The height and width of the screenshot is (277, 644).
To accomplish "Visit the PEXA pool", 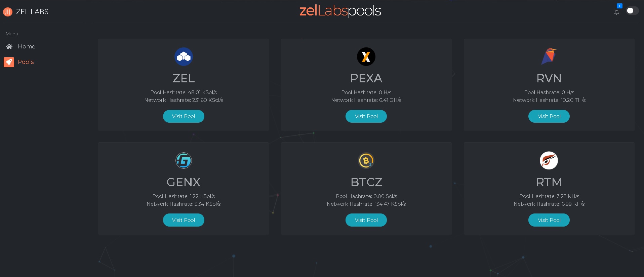I will pyautogui.click(x=366, y=116).
